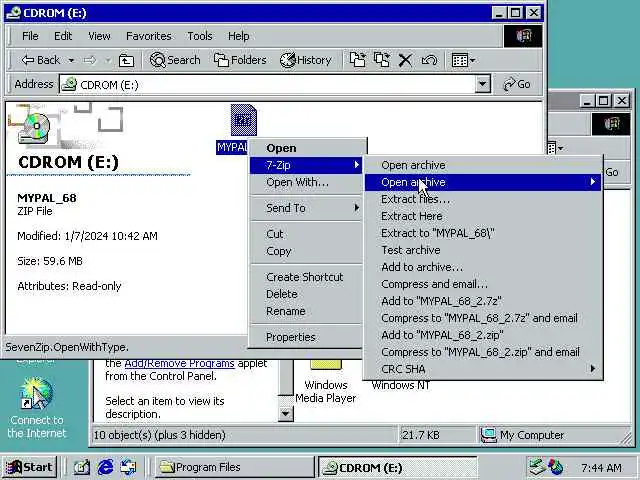Select Windows NT folder label in back window

click(x=400, y=385)
